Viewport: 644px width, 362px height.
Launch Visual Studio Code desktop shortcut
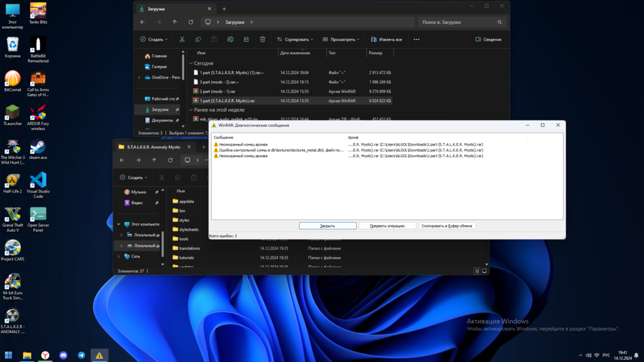(38, 180)
